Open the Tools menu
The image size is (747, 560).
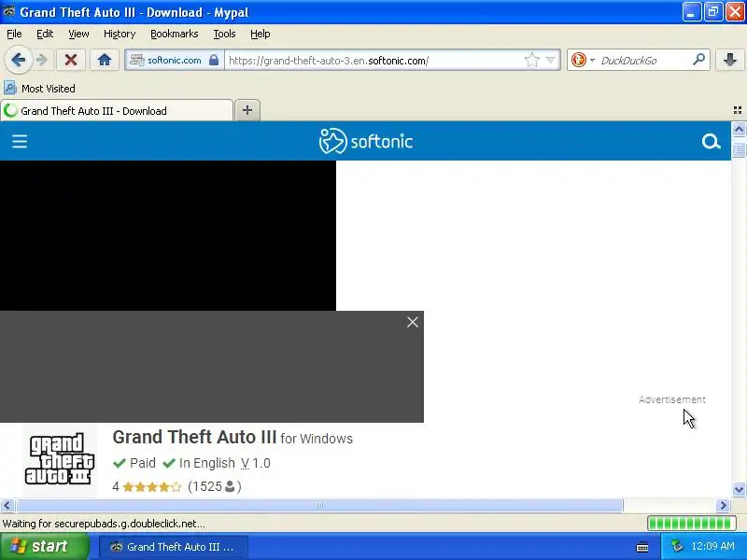pyautogui.click(x=224, y=34)
